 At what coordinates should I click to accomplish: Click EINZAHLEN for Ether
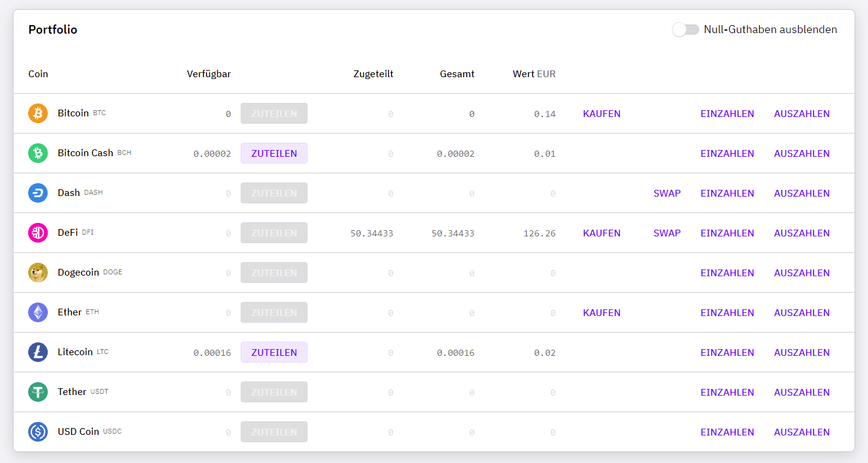pos(727,313)
